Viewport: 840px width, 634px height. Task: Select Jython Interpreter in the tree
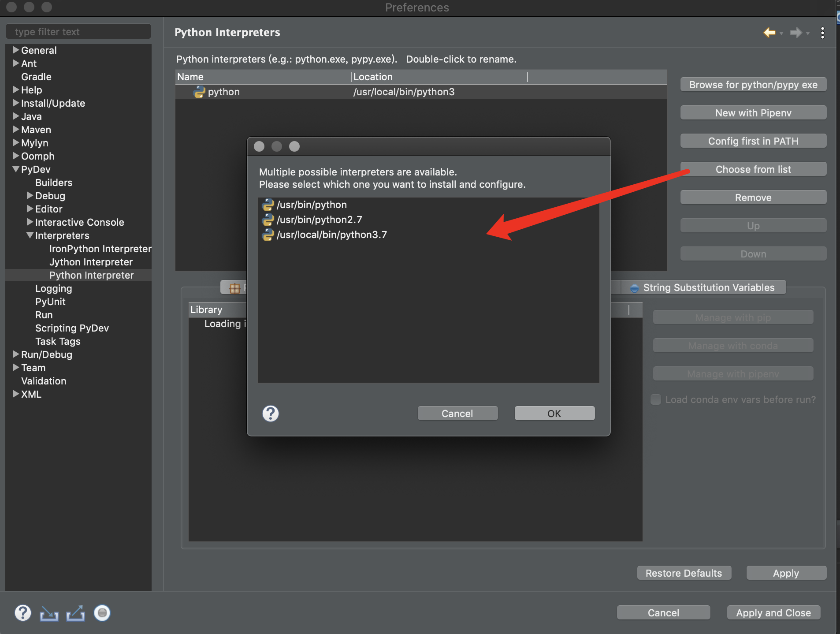pos(91,262)
